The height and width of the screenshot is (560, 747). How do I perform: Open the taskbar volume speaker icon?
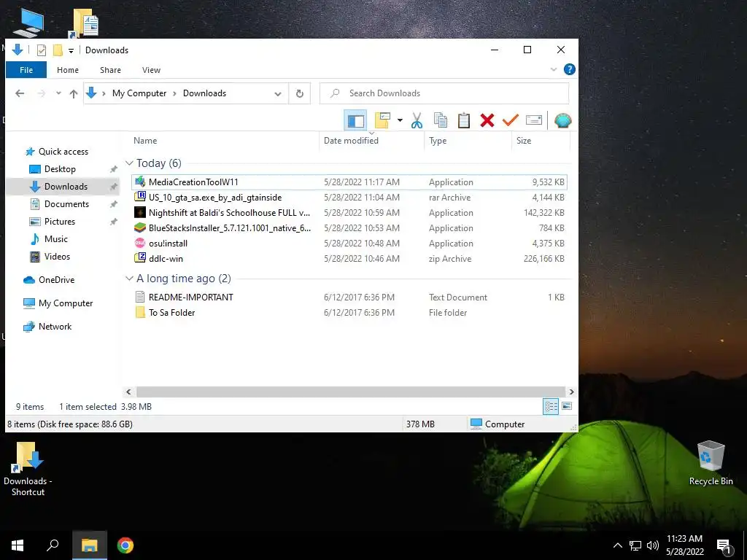click(x=653, y=545)
